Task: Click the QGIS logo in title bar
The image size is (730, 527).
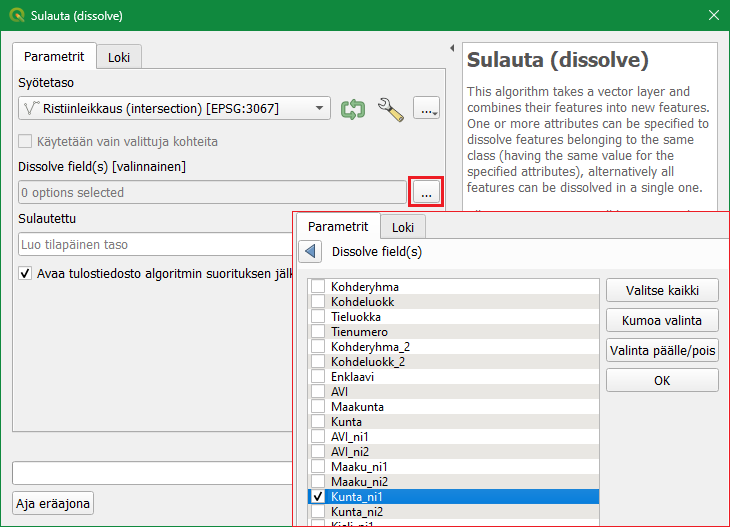Action: (x=16, y=15)
